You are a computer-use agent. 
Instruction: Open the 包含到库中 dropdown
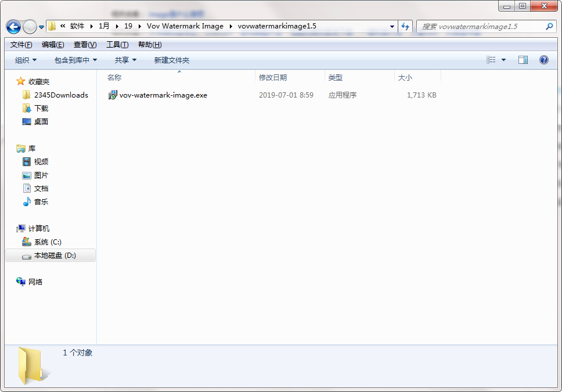click(75, 60)
